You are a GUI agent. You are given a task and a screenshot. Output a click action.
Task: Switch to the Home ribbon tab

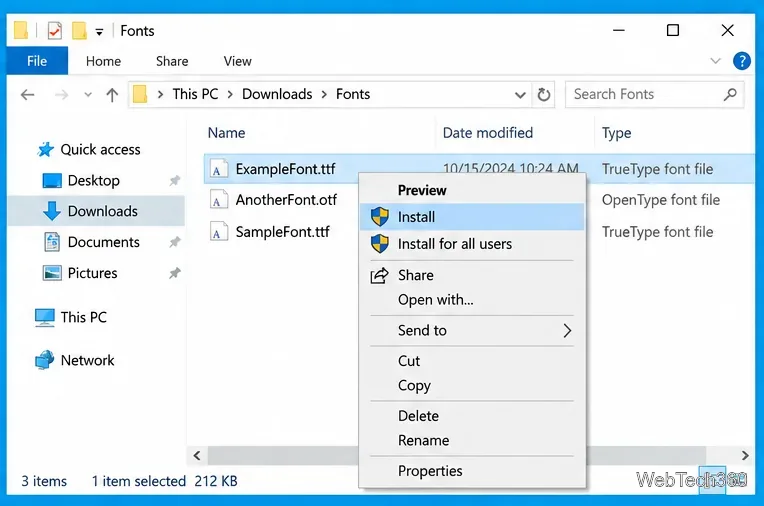(103, 61)
